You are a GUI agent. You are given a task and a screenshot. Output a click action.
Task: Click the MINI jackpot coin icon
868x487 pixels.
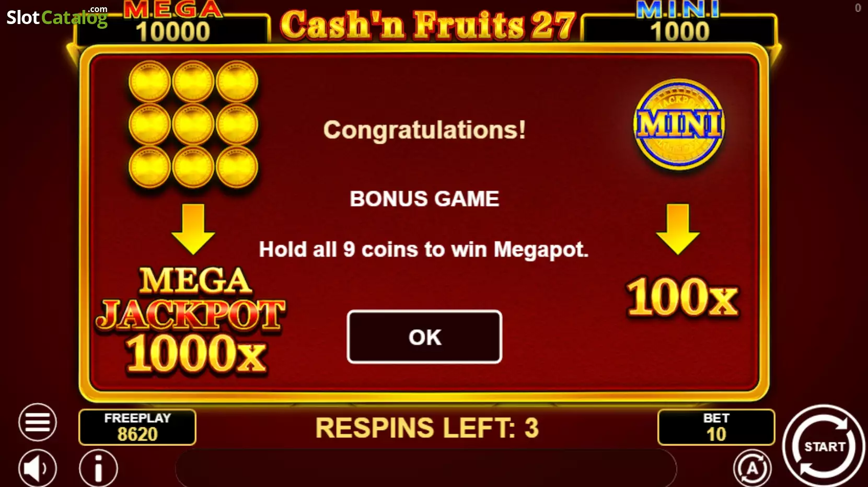click(x=679, y=124)
